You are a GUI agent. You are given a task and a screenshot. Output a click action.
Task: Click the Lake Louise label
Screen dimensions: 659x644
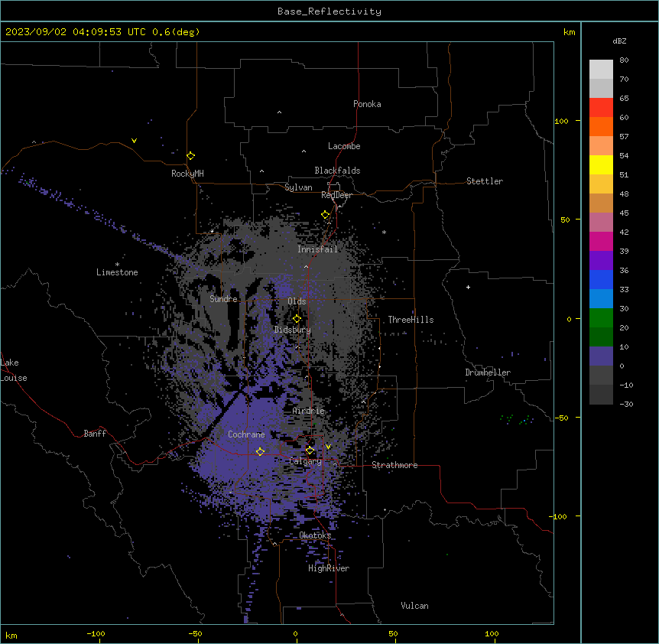(14, 370)
